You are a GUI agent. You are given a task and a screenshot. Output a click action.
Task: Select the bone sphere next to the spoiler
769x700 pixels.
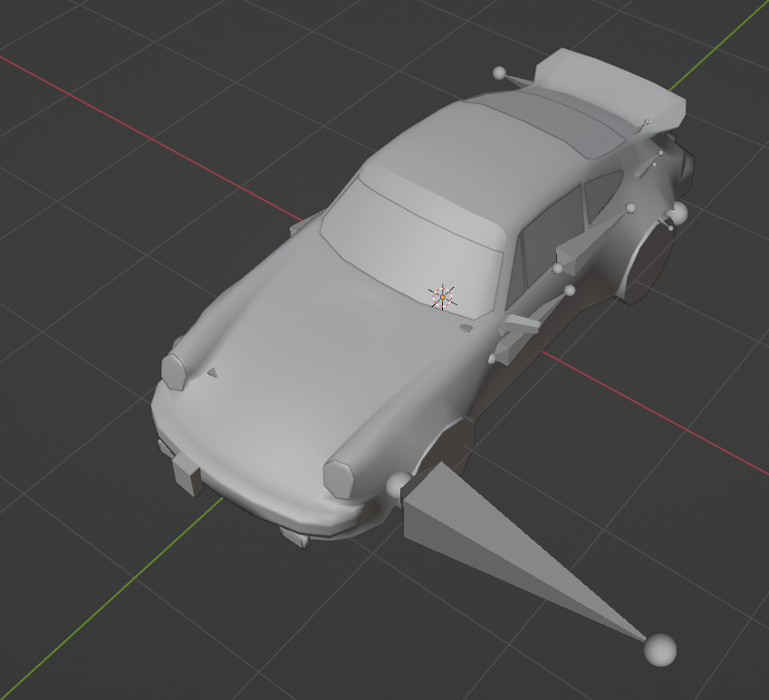click(x=499, y=72)
